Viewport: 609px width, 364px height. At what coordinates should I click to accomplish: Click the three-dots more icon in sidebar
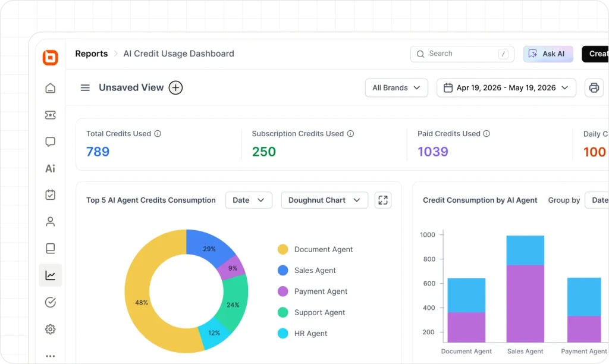51,356
